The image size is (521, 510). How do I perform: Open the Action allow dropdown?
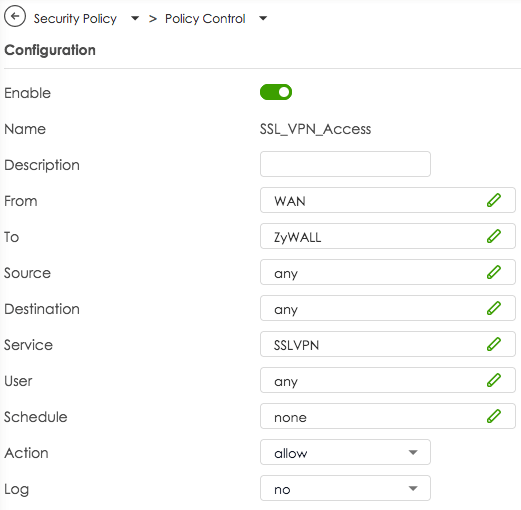pyautogui.click(x=345, y=452)
